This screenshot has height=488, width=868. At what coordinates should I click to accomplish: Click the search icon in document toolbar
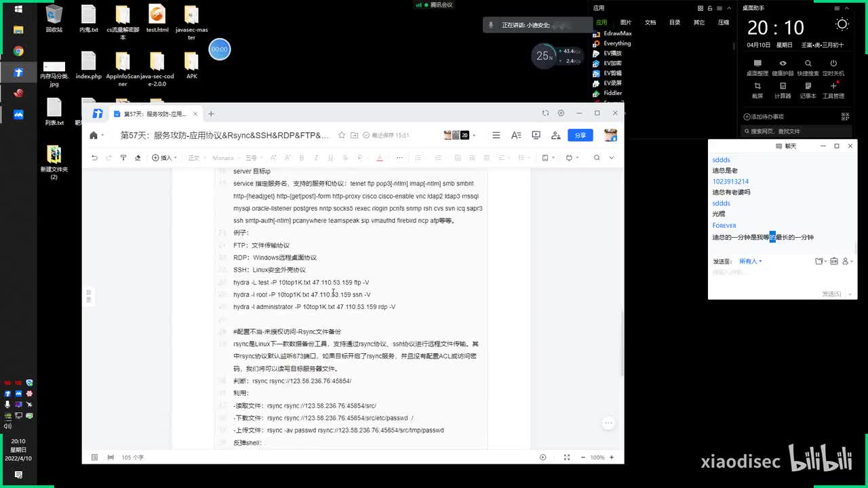(597, 158)
